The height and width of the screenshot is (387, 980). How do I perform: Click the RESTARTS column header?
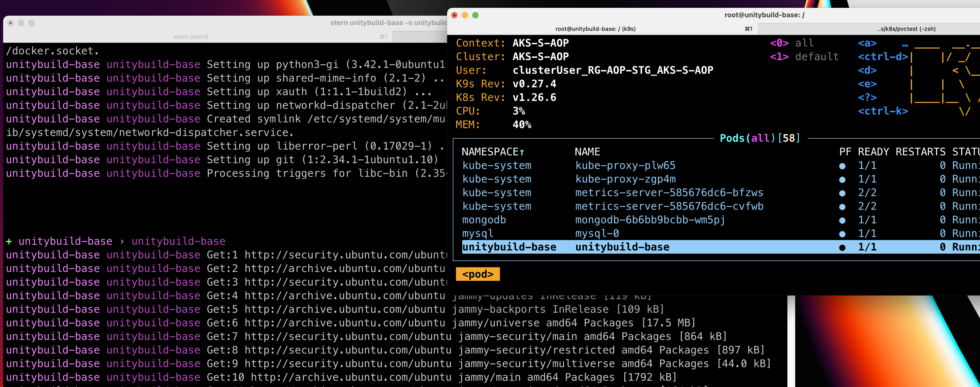tap(920, 152)
